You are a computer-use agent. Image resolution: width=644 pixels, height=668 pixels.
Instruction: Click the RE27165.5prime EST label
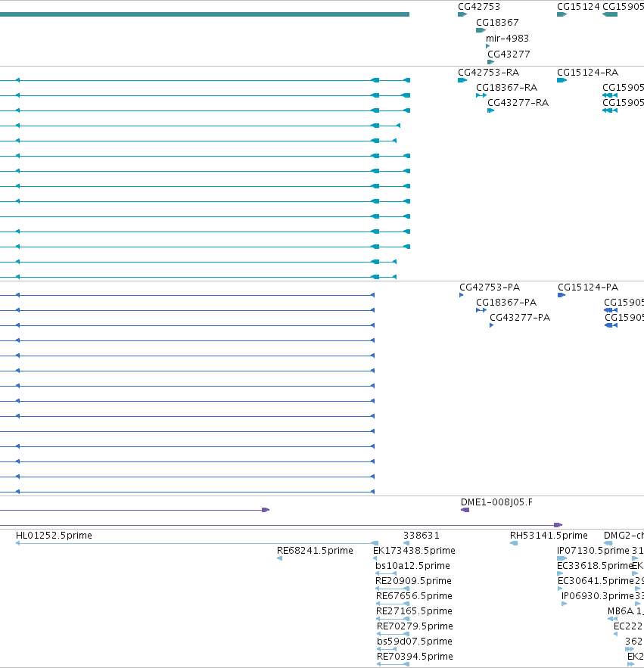414,611
